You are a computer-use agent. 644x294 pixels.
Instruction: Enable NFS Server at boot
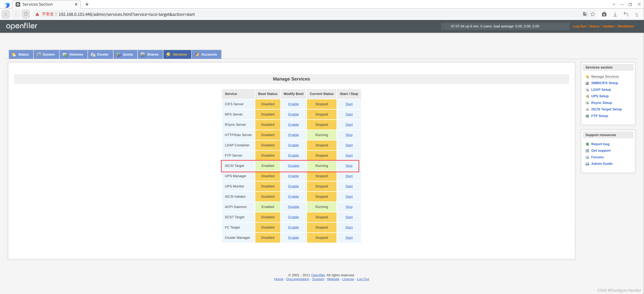[x=293, y=114]
